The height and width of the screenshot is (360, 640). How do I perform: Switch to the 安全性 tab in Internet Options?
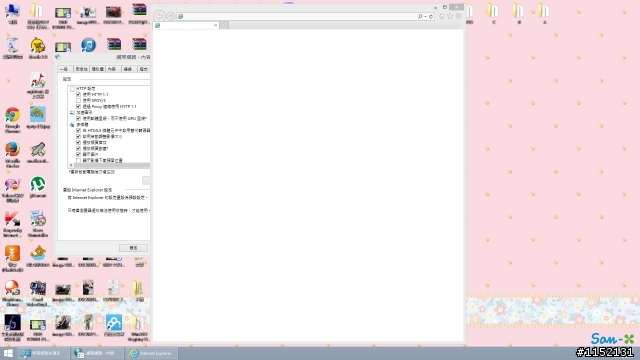[81, 69]
